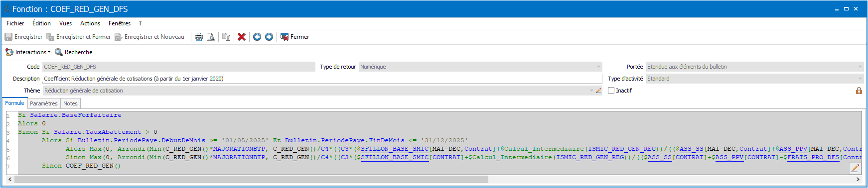Viewport: 868px width, 188px height.
Task: Open the Portée dropdown list
Action: (860, 67)
